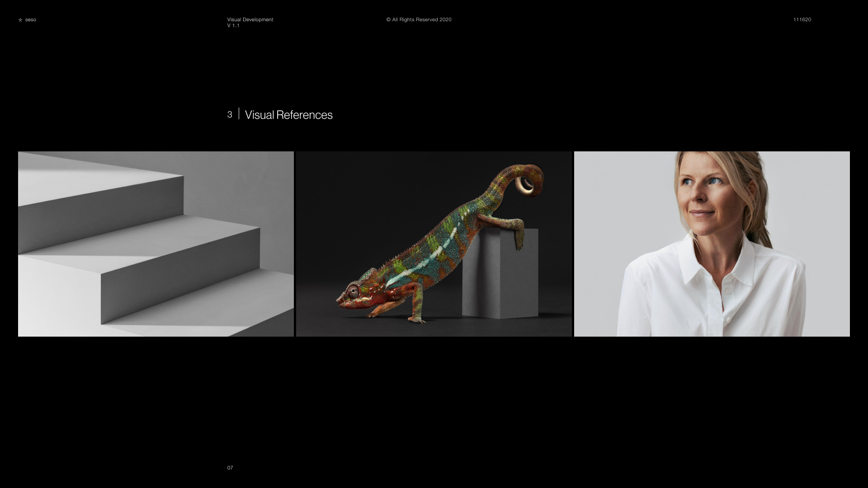868x488 pixels.
Task: Click the vertical divider beside the heading
Action: 239,114
